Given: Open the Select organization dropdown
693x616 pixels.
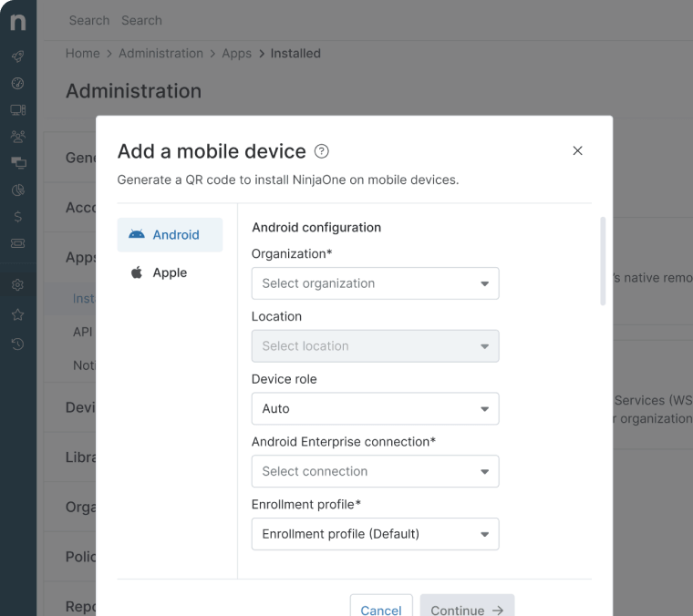Looking at the screenshot, I should [x=376, y=283].
